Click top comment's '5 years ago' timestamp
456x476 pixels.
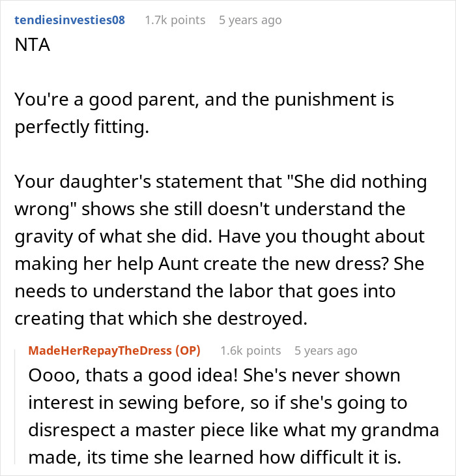(250, 20)
